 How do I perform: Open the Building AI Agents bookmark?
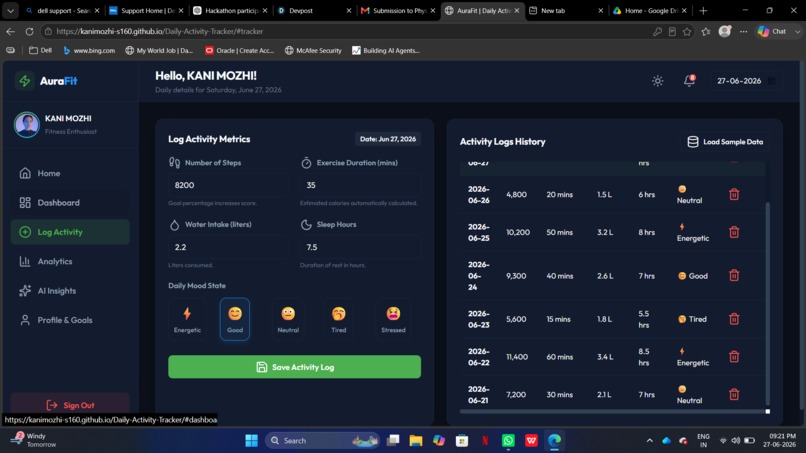coord(386,50)
